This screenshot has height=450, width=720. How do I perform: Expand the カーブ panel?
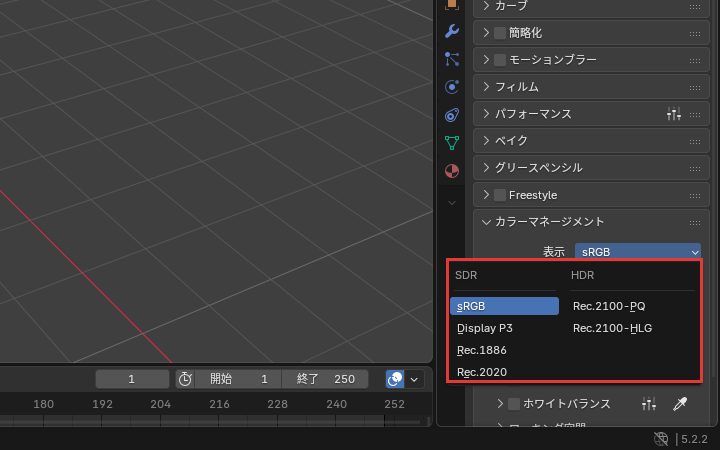click(x=486, y=6)
